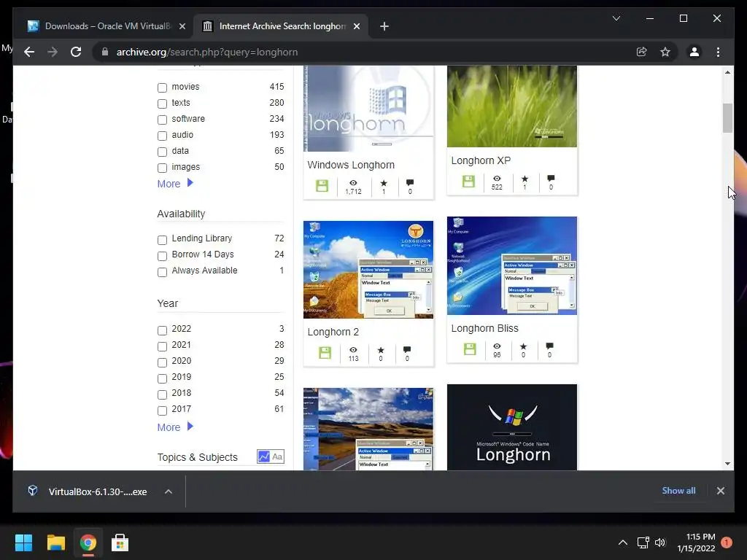Enable the Always Available filter

tap(162, 272)
